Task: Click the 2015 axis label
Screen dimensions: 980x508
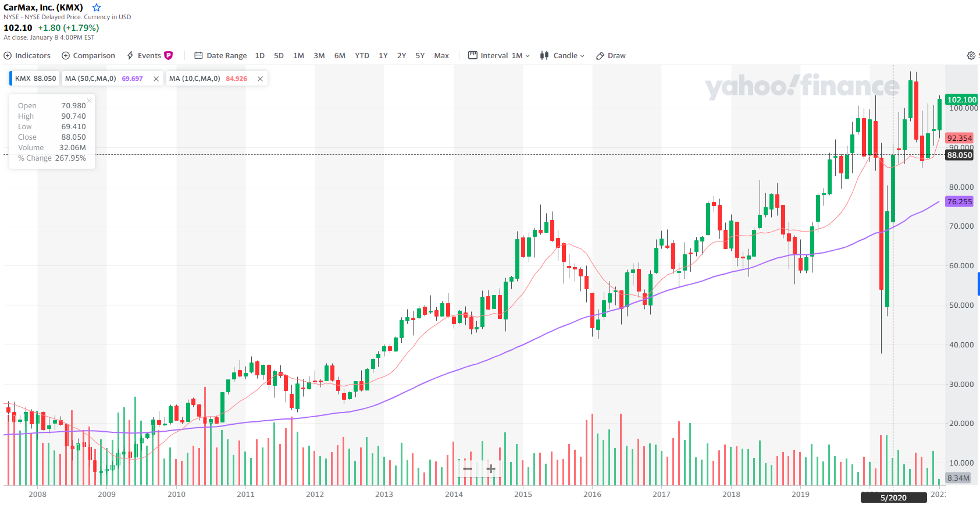Action: point(523,494)
